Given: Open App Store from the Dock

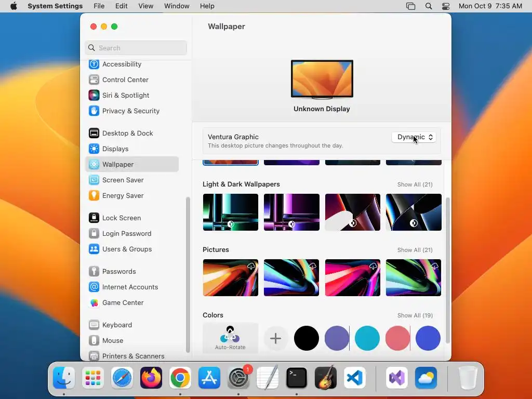Looking at the screenshot, I should 209,378.
